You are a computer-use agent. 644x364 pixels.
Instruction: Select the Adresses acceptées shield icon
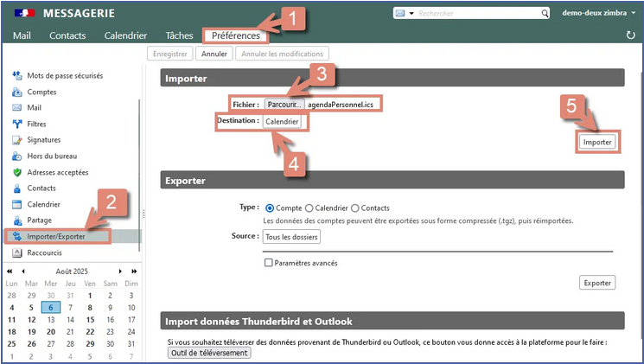click(x=16, y=172)
